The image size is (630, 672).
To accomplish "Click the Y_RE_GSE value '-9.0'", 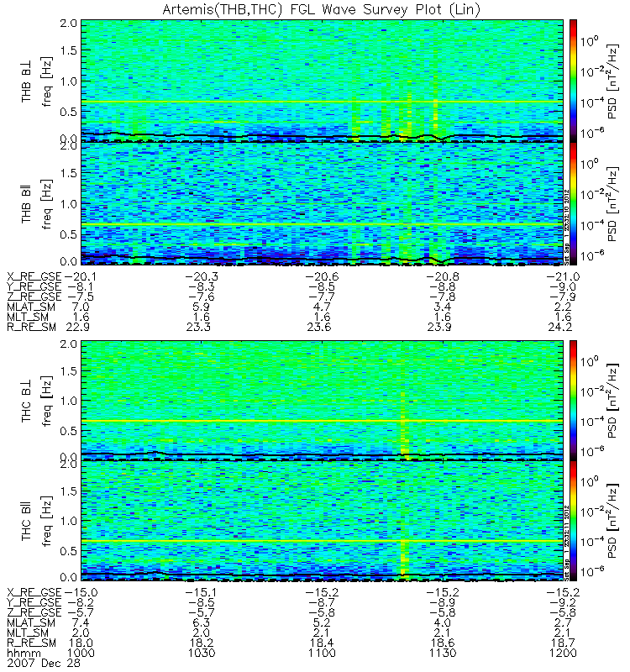I will click(x=563, y=286).
